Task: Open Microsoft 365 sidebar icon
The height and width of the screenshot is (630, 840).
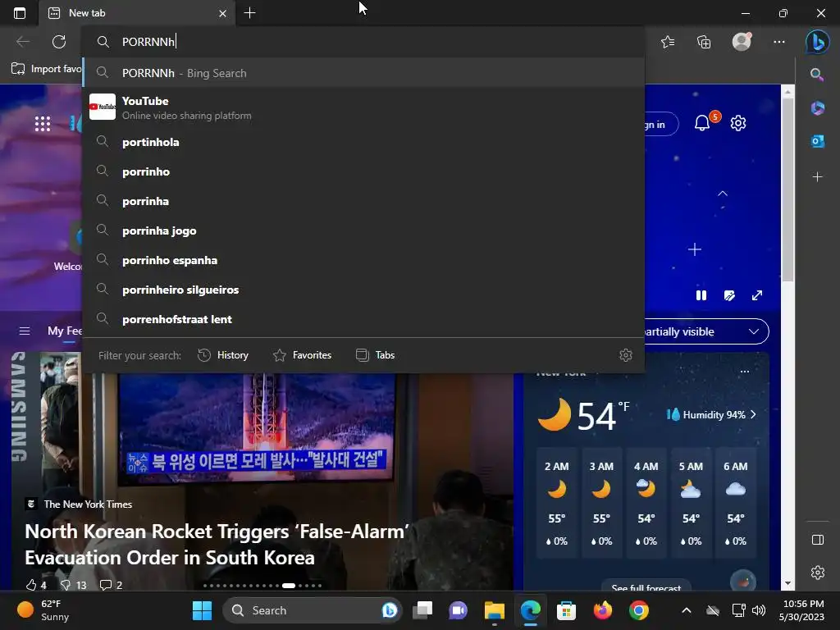Action: (x=818, y=107)
